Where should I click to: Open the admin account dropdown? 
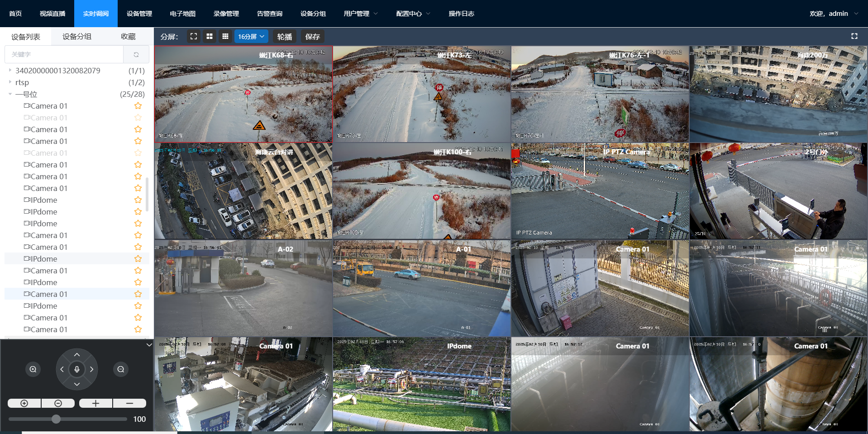coord(834,14)
